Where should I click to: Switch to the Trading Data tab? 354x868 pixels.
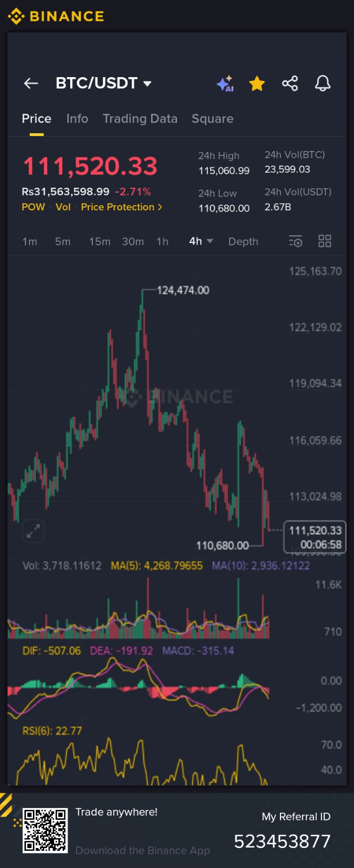(140, 119)
